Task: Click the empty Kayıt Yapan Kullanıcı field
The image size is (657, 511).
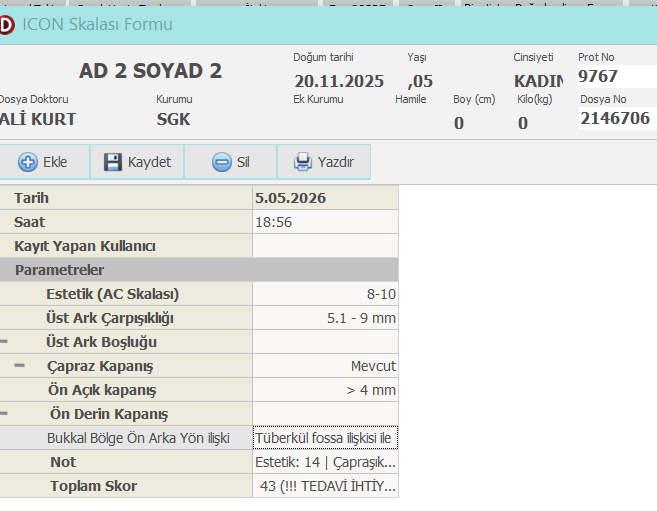Action: pyautogui.click(x=325, y=246)
